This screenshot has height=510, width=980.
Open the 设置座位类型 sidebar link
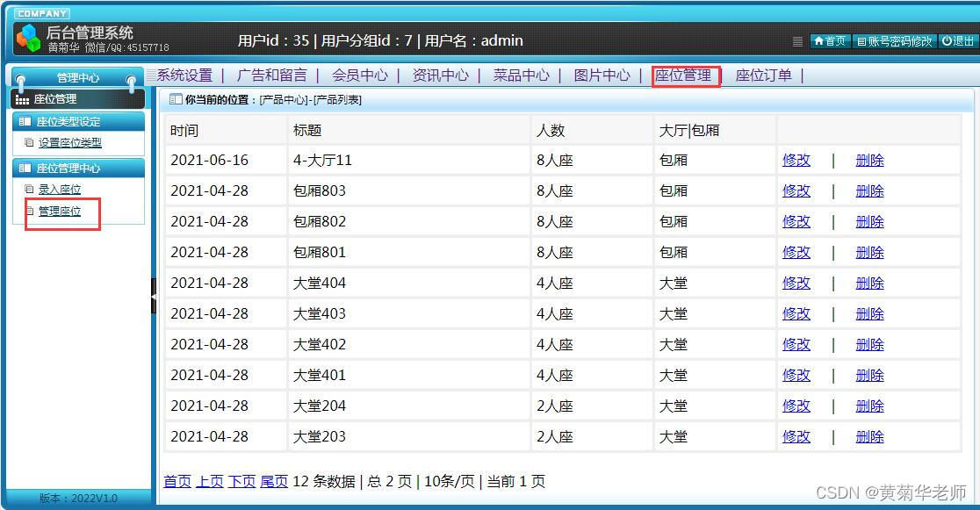coord(70,142)
